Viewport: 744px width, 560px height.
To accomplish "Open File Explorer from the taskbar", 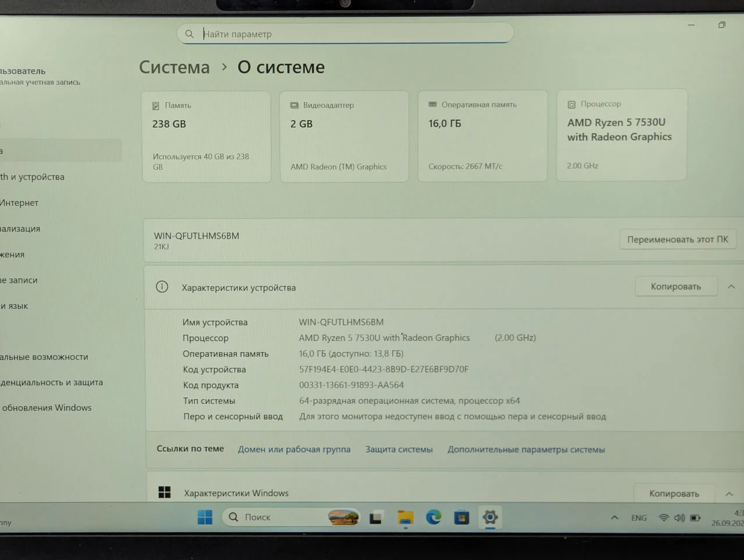I will (405, 517).
